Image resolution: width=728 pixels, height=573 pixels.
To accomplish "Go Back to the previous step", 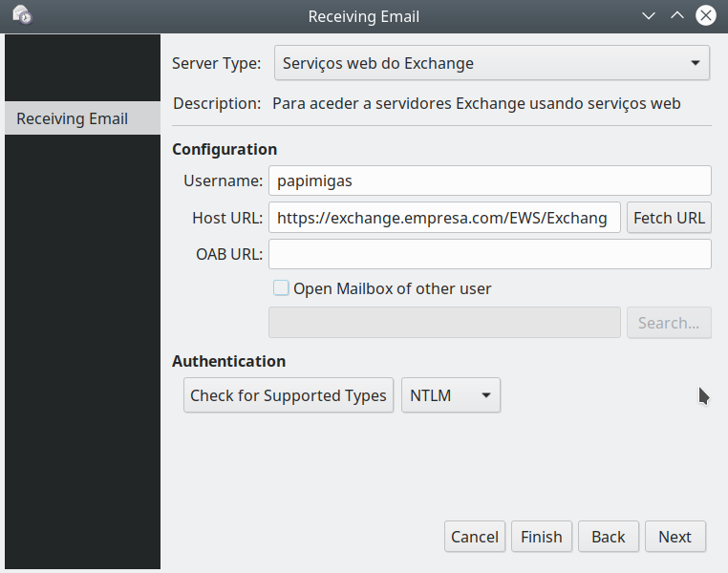I will (x=608, y=537).
